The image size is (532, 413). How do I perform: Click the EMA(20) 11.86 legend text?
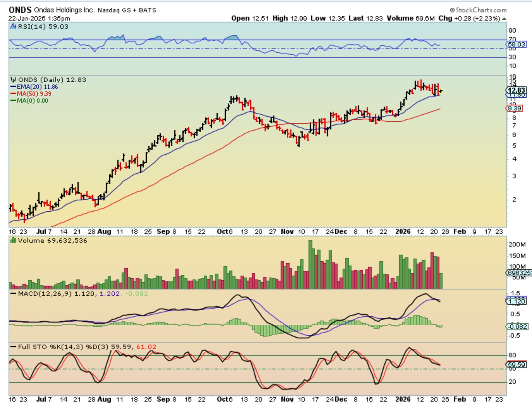coord(37,87)
